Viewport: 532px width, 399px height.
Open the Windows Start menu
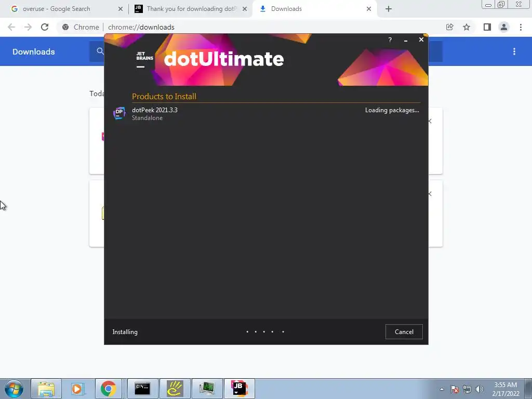(x=14, y=389)
